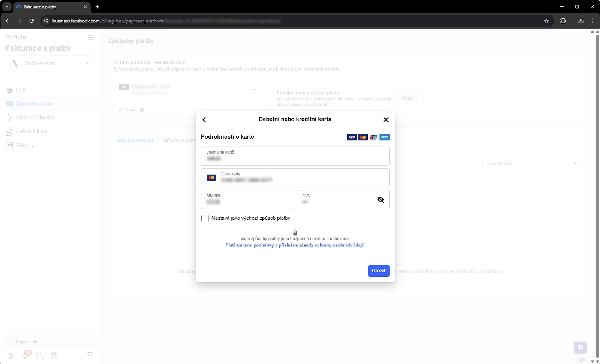
Task: Click the sidebar search magnifier icon
Action: tap(39, 355)
